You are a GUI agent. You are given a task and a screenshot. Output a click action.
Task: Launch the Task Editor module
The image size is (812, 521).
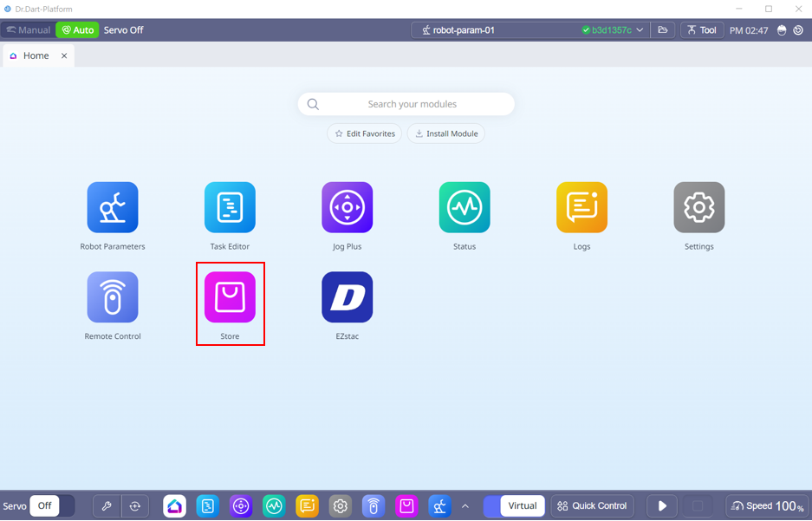pyautogui.click(x=230, y=208)
